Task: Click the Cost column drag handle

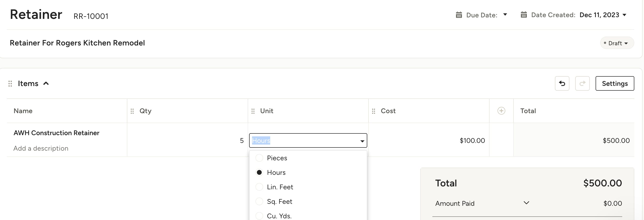Action: click(x=373, y=111)
